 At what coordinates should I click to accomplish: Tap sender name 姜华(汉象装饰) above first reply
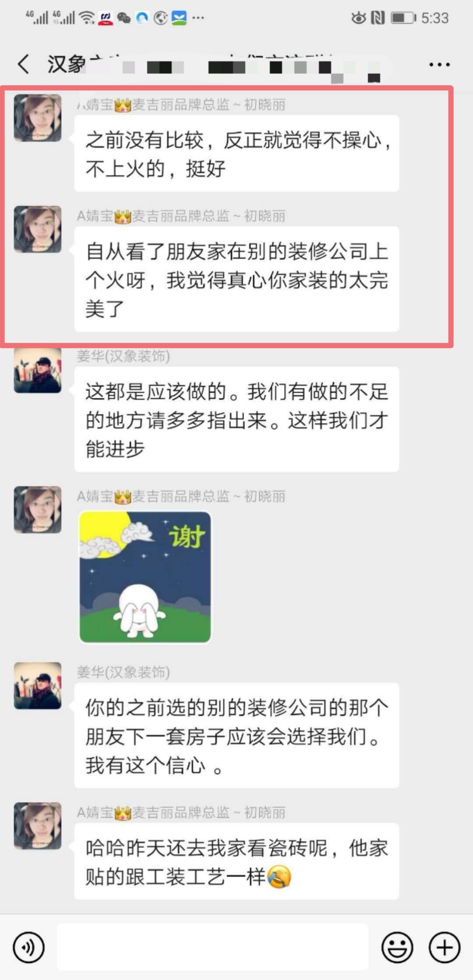click(124, 356)
